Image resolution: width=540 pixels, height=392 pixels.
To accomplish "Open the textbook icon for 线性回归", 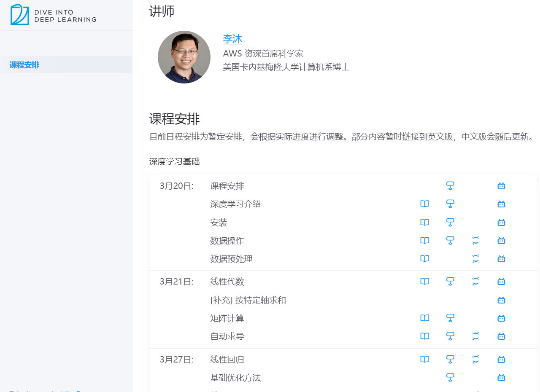I will [424, 359].
